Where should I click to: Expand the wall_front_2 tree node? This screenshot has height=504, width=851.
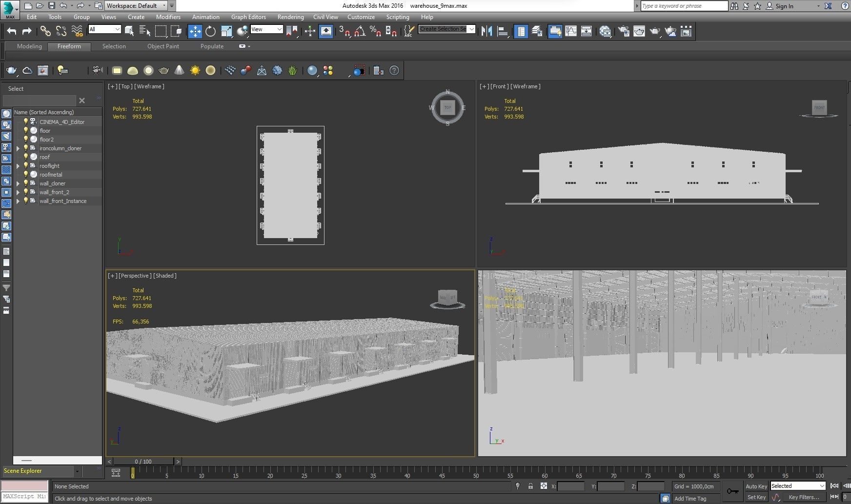tap(19, 192)
